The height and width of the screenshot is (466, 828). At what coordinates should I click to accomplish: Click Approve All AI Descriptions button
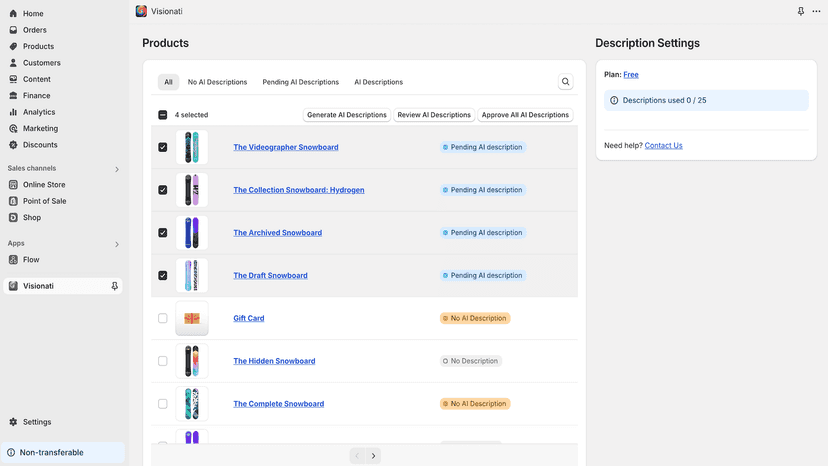point(525,115)
